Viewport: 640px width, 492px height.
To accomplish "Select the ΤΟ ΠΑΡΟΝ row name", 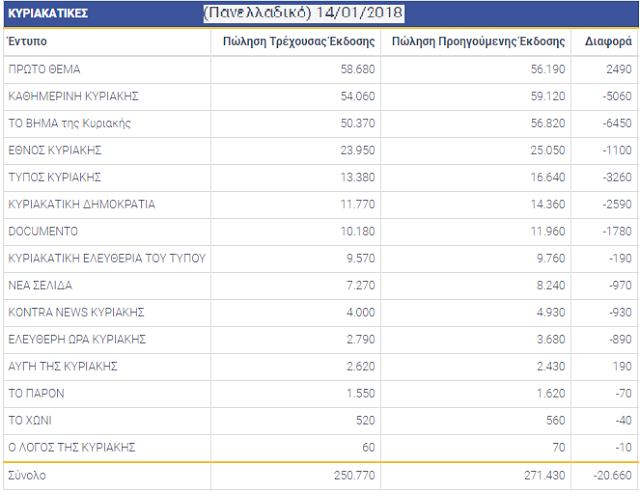I will [36, 393].
